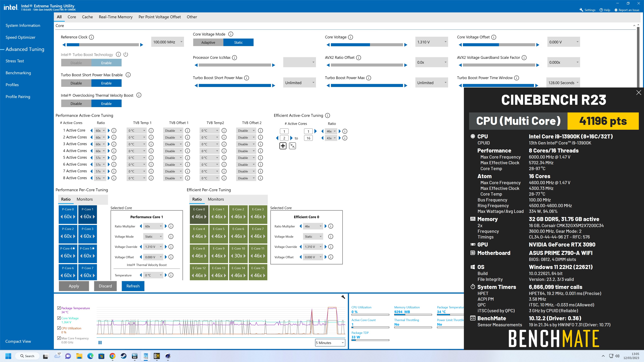Viewport: 644px width, 362px height.
Task: Open Steam from the taskbar
Action: click(x=123, y=356)
